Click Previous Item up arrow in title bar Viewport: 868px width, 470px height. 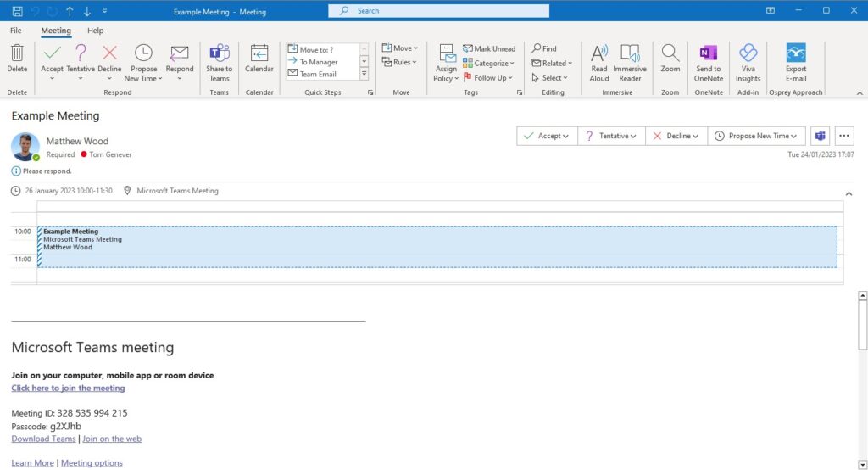click(x=70, y=11)
